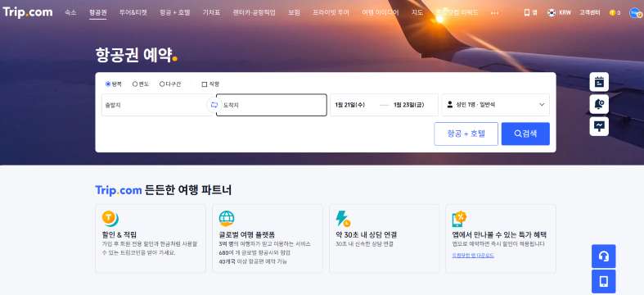Screen dimensions: 644x295
Task: Click the passenger person icon
Action: coord(450,105)
